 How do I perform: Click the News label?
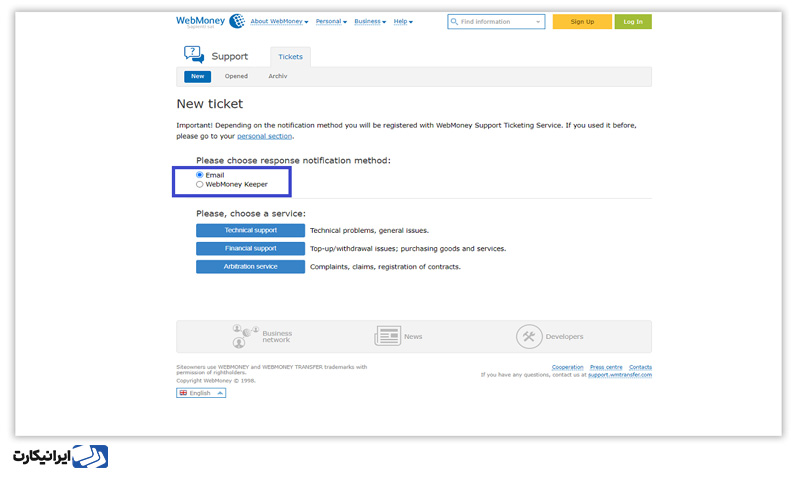coord(413,337)
